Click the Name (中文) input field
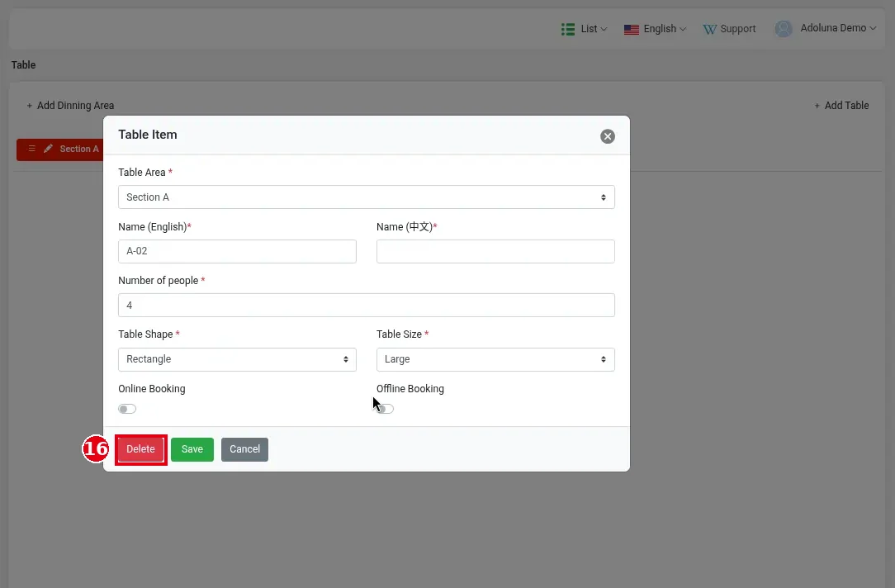The image size is (895, 588). pos(495,251)
